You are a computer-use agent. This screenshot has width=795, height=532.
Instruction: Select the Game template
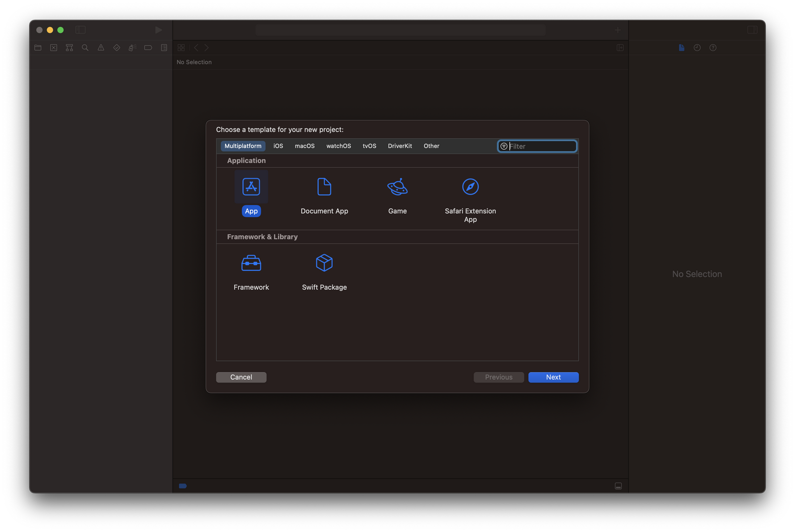click(x=397, y=194)
